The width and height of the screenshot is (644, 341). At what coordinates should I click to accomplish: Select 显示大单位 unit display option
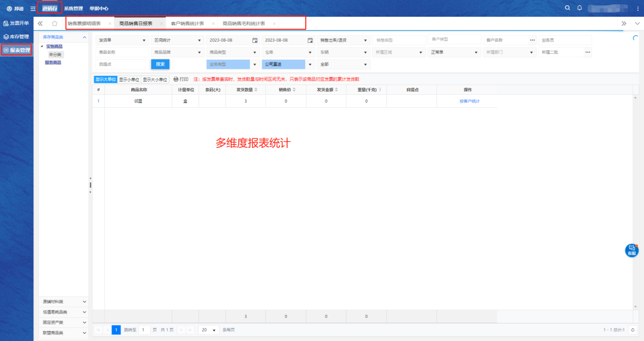pyautogui.click(x=105, y=79)
